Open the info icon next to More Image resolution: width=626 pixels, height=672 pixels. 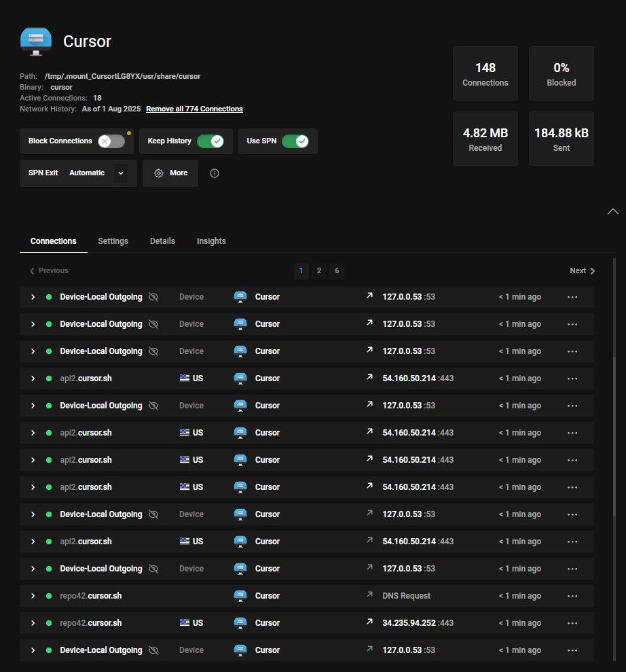pyautogui.click(x=215, y=173)
